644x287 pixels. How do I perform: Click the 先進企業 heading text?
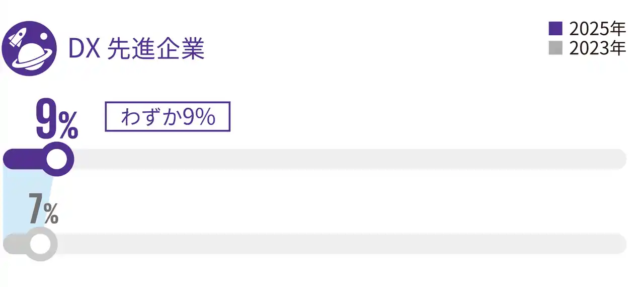156,50
